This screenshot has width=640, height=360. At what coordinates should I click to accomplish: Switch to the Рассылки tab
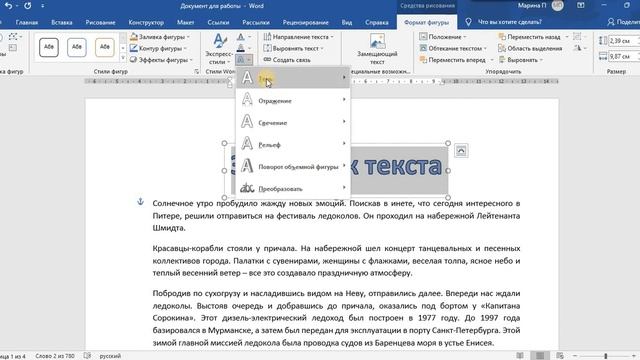[x=256, y=22]
